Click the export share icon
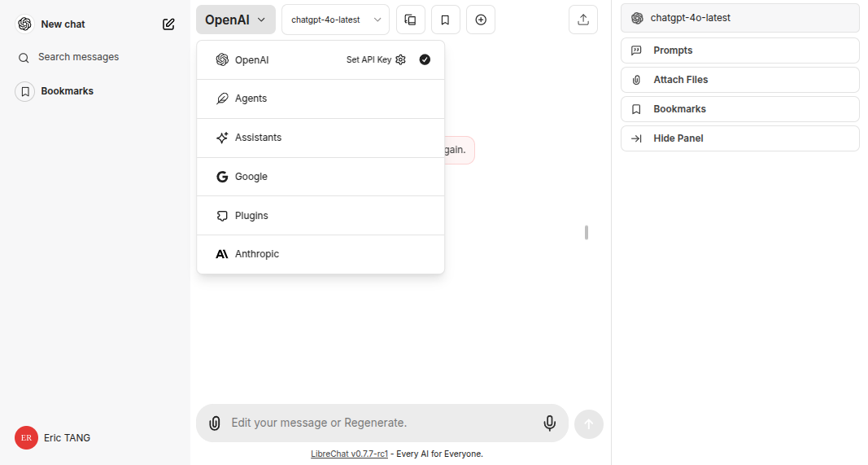Viewport: 868px width, 465px height. (x=583, y=20)
